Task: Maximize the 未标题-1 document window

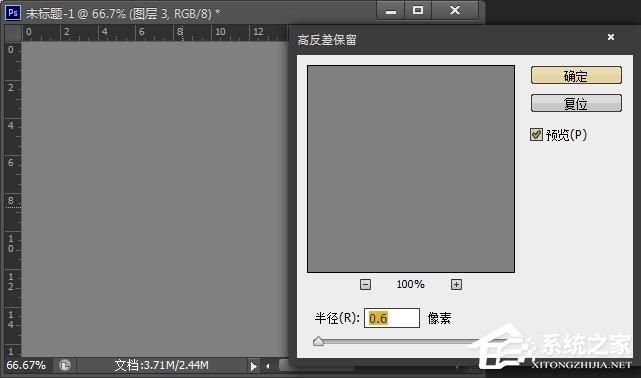Action: [x=418, y=11]
